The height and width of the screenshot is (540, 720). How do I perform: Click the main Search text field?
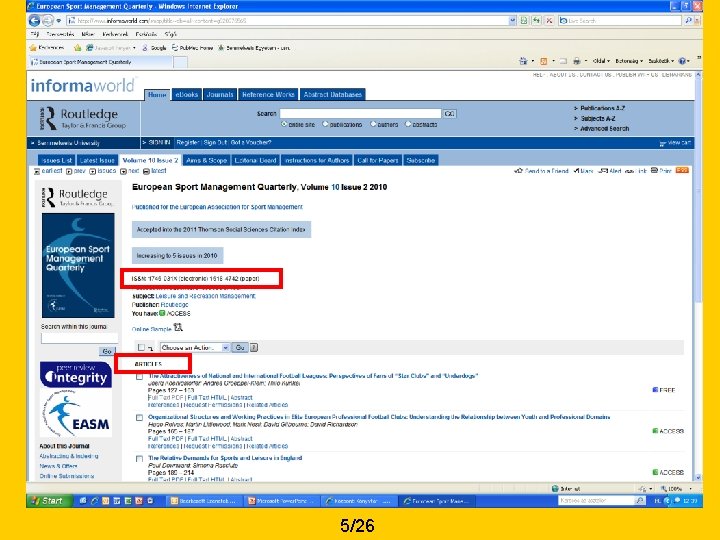pyautogui.click(x=360, y=113)
